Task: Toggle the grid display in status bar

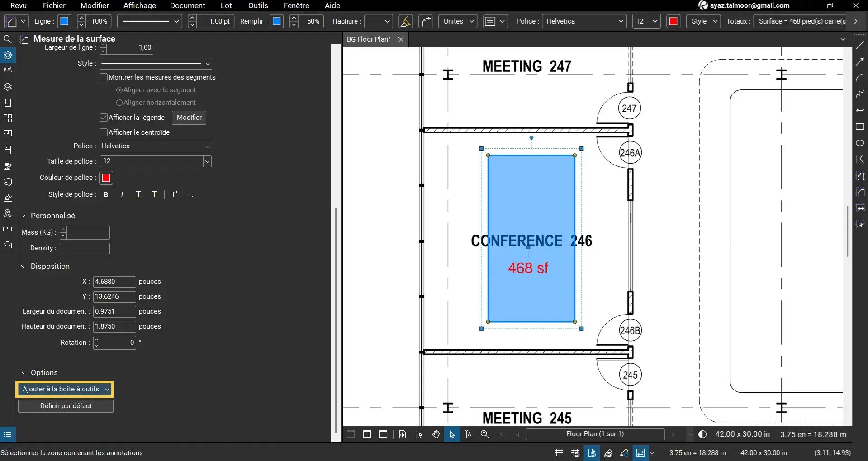Action: tap(558, 452)
